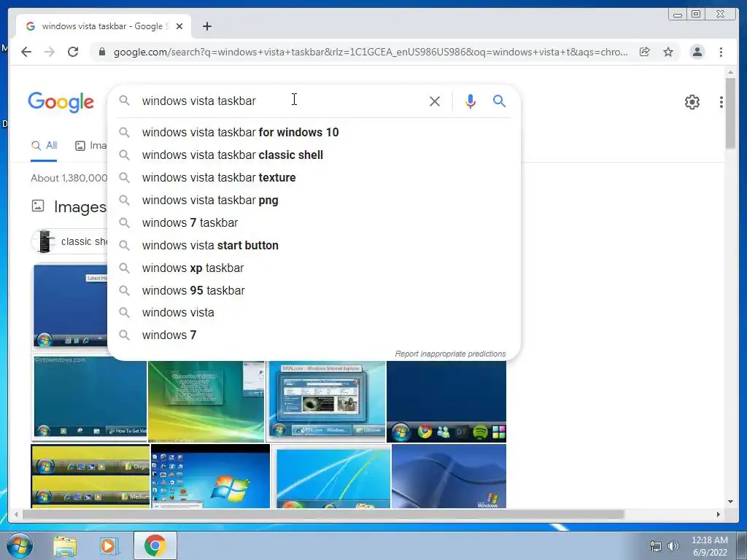Screen dimensions: 747x560
Task: Open a new tab with the plus button
Action: coord(206,26)
